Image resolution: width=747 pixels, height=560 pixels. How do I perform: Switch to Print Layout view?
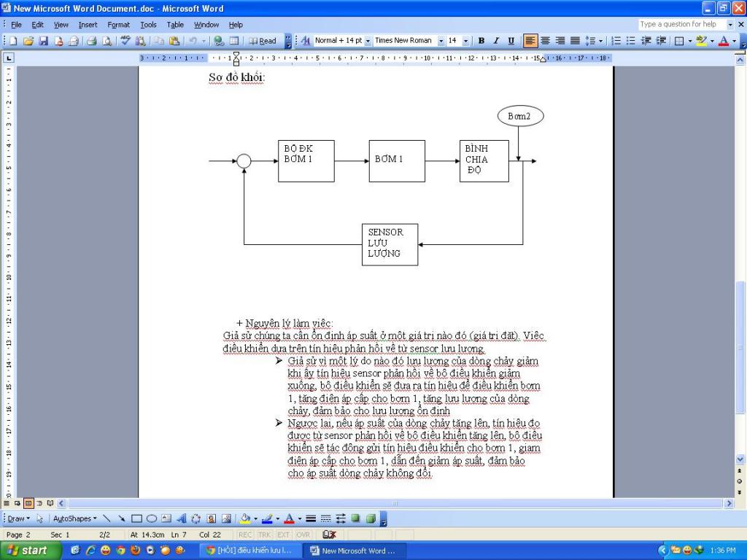click(28, 503)
